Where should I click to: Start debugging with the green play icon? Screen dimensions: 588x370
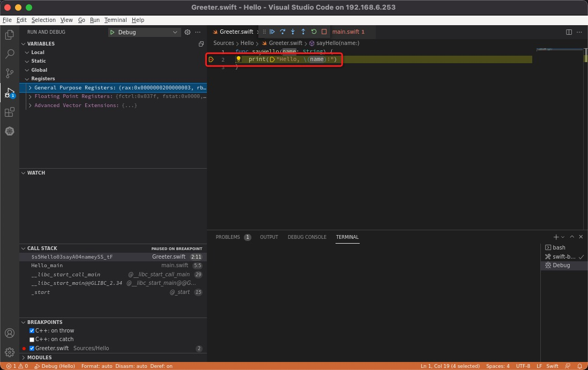(112, 32)
